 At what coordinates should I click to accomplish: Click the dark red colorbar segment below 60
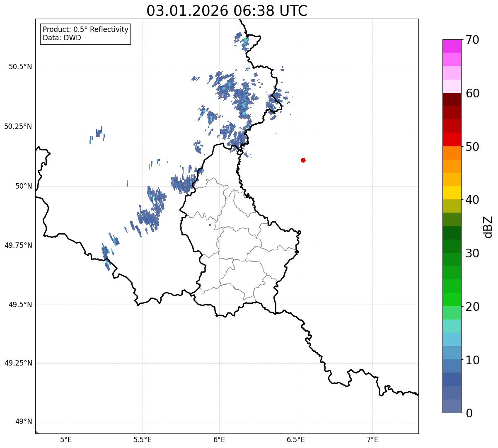tap(452, 99)
